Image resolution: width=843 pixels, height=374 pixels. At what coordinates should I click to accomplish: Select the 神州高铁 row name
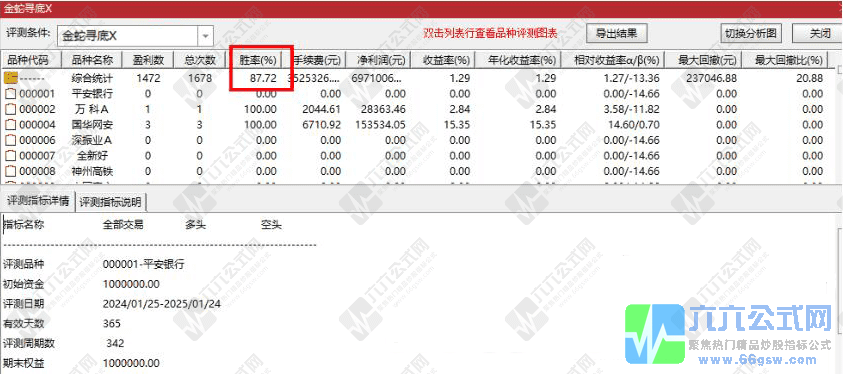tap(92, 172)
